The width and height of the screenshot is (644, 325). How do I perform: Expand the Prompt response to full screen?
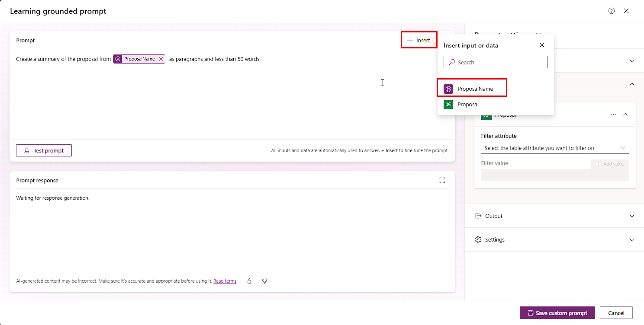click(442, 180)
